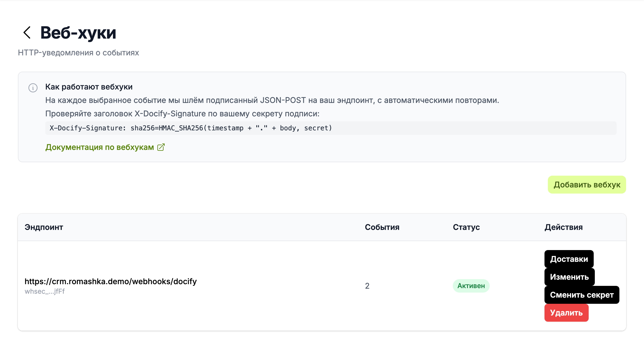Screen dimensions: 644x353
Task: Open the Документация по вебхукам link
Action: (x=105, y=147)
